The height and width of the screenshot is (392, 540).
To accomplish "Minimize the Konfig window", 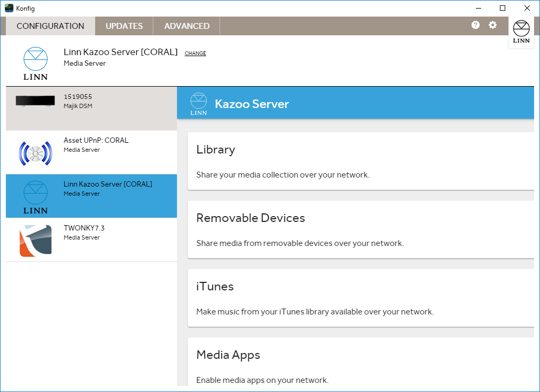I will (479, 8).
